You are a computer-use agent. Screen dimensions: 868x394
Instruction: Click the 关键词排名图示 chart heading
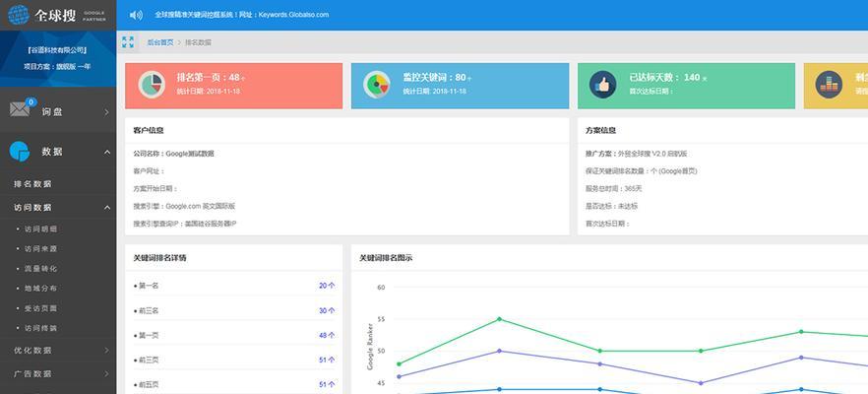(x=386, y=258)
